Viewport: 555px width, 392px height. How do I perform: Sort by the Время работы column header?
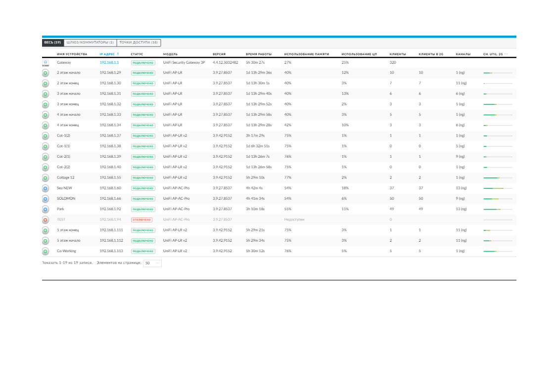[x=258, y=54]
